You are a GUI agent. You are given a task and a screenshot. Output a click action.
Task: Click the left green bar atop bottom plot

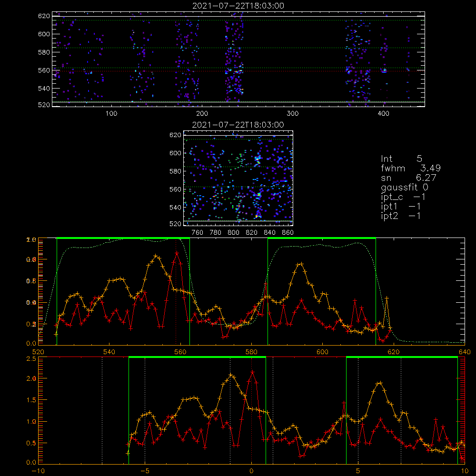198,357
